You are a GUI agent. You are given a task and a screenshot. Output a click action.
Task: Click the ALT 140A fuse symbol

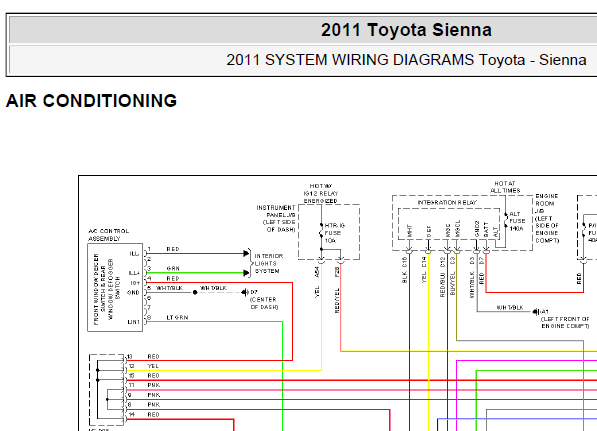506,221
